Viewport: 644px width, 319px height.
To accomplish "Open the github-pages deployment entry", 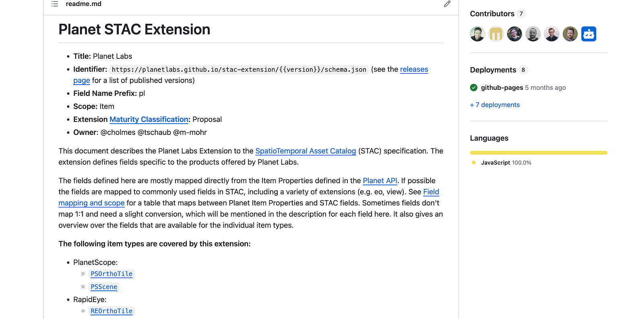I will point(502,87).
